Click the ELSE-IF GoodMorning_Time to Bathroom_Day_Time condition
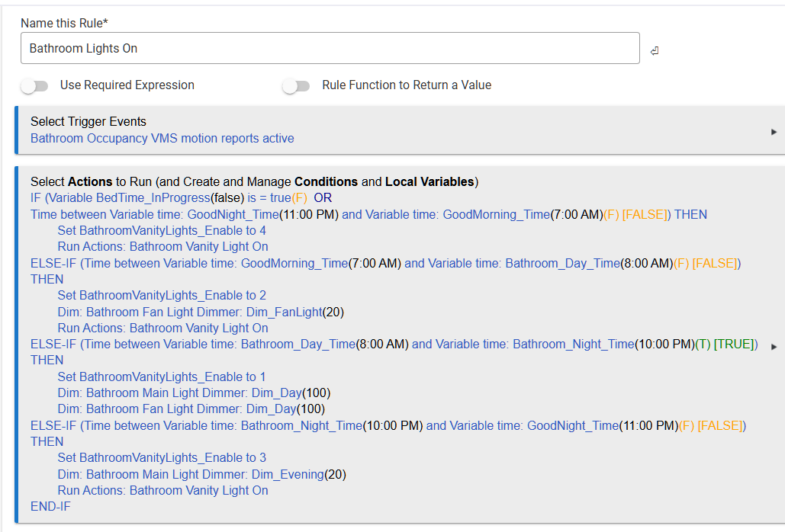The height and width of the screenshot is (532, 785). (385, 263)
